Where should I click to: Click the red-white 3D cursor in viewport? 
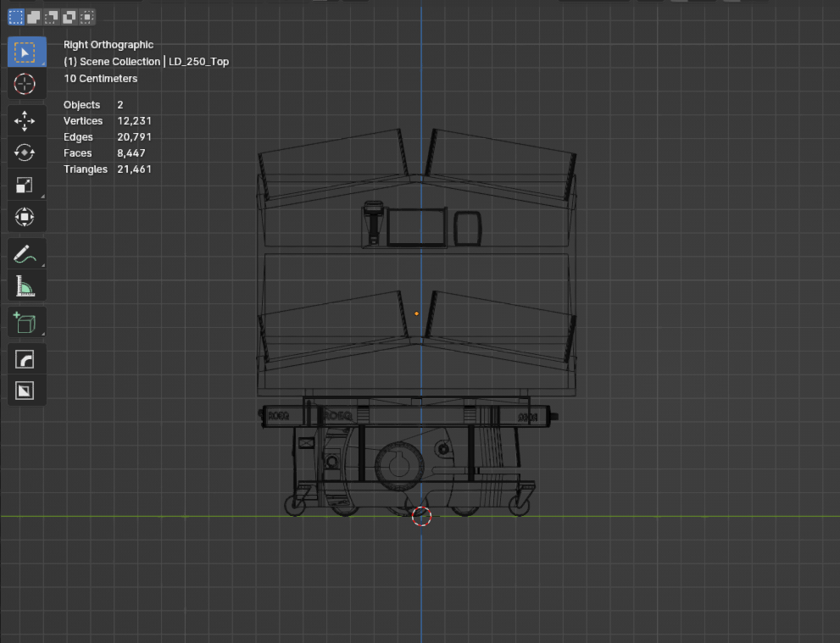pyautogui.click(x=421, y=516)
